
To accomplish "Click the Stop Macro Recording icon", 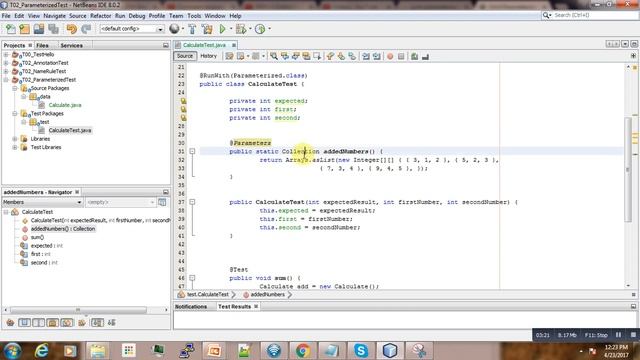I will click(x=401, y=56).
